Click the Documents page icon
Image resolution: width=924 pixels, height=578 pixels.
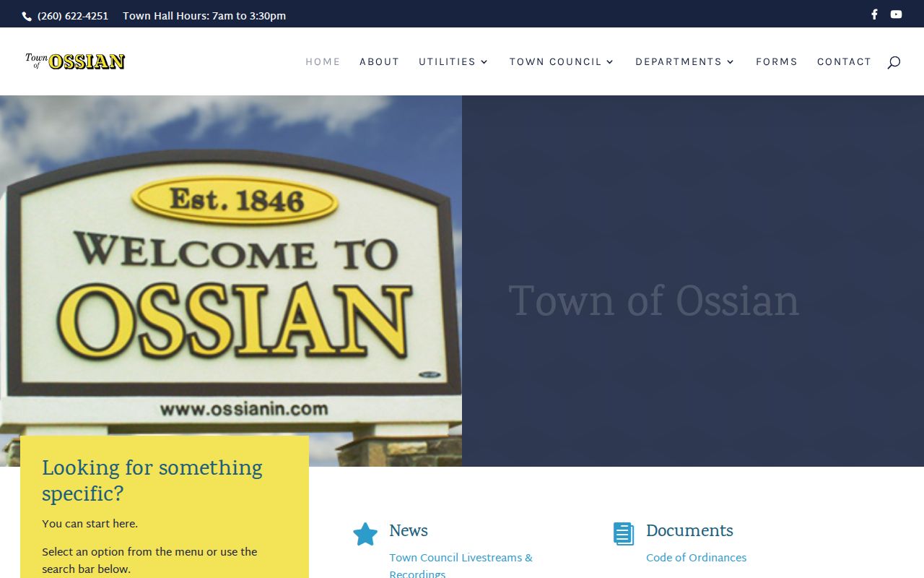click(x=623, y=534)
